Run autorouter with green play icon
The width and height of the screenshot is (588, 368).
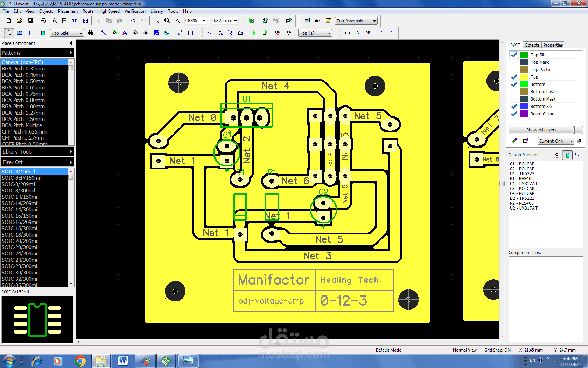254,33
